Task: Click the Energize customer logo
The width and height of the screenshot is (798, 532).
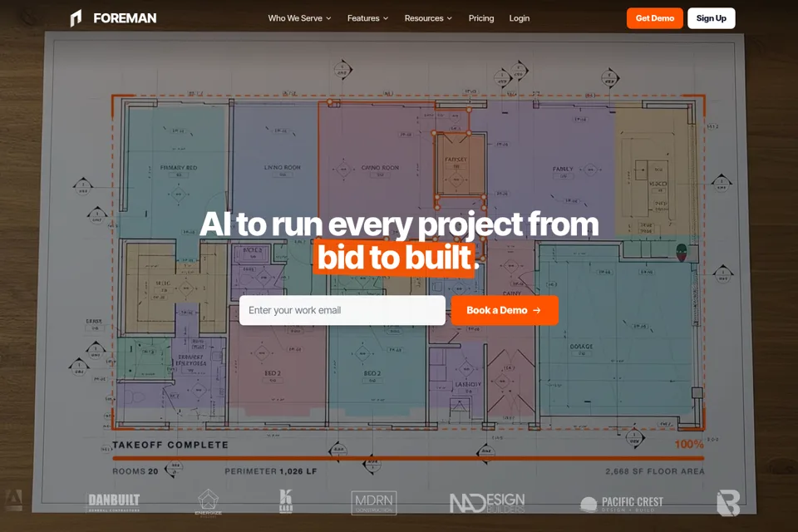Action: tap(208, 502)
